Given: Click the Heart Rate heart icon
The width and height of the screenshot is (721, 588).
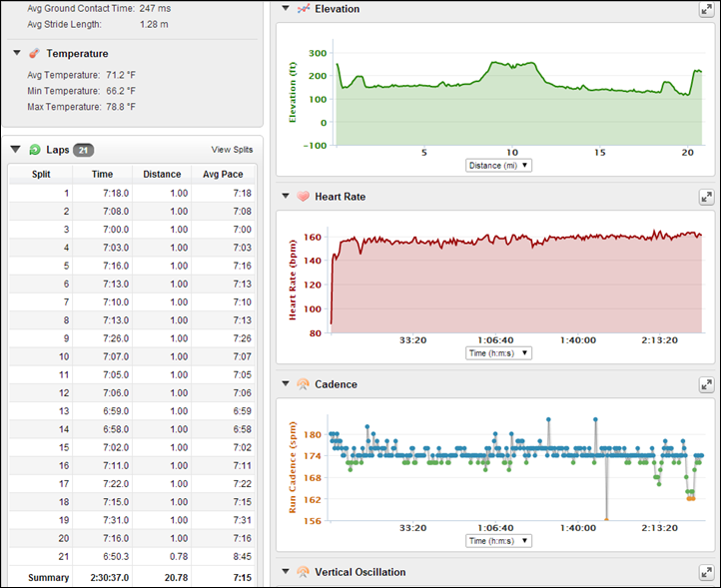Looking at the screenshot, I should pos(303,197).
